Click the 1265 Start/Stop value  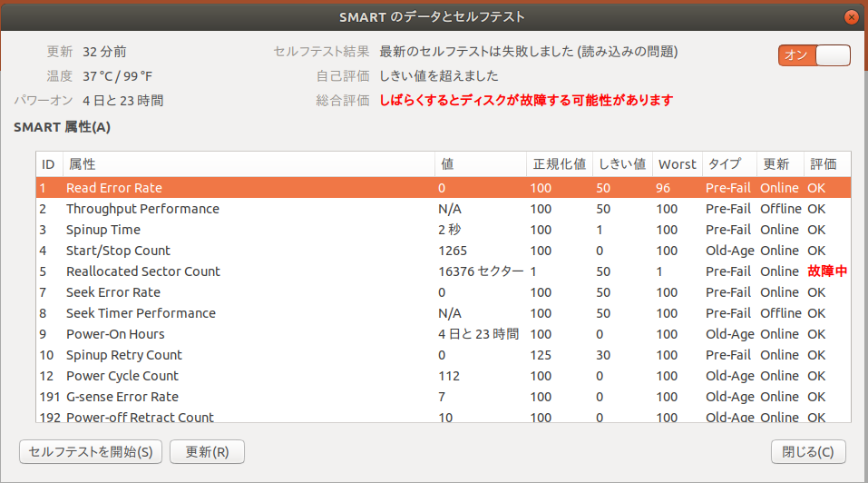(453, 251)
